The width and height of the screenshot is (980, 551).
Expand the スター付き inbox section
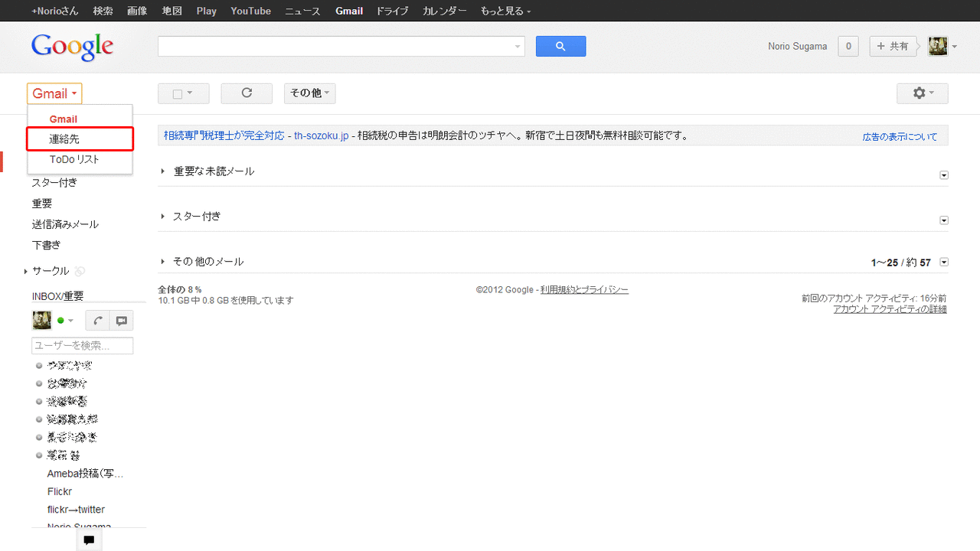point(163,217)
